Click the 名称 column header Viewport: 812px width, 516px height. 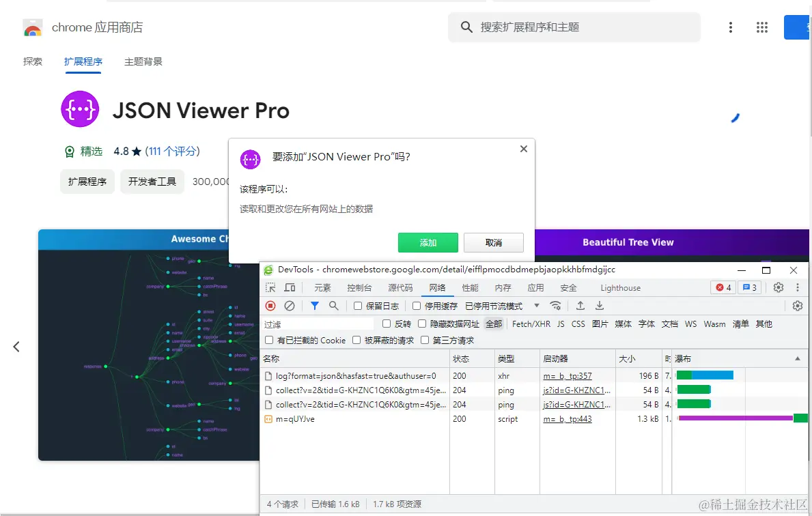(x=354, y=358)
